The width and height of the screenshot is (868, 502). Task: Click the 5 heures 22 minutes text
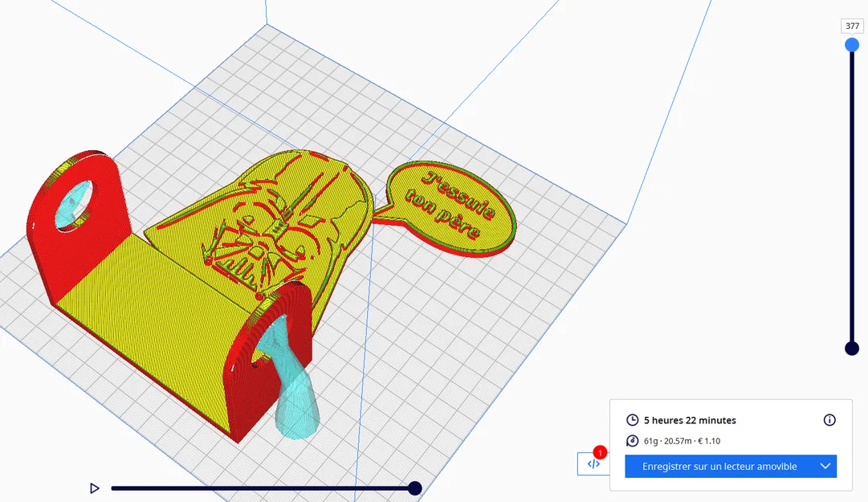pyautogui.click(x=690, y=420)
